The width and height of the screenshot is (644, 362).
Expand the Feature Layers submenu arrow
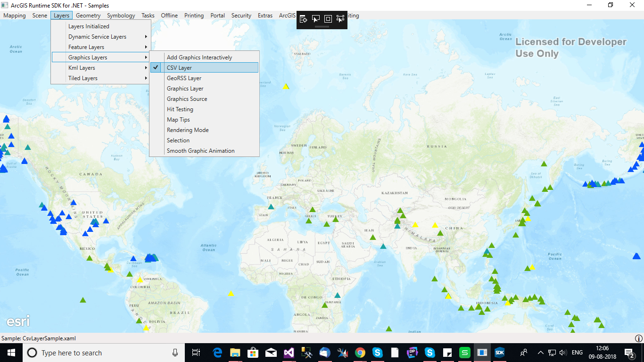point(146,47)
